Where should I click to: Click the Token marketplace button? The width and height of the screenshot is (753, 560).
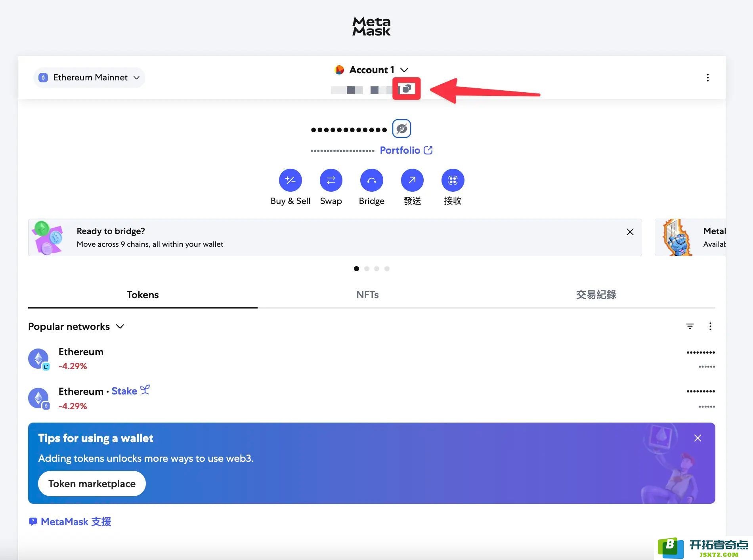pyautogui.click(x=92, y=484)
